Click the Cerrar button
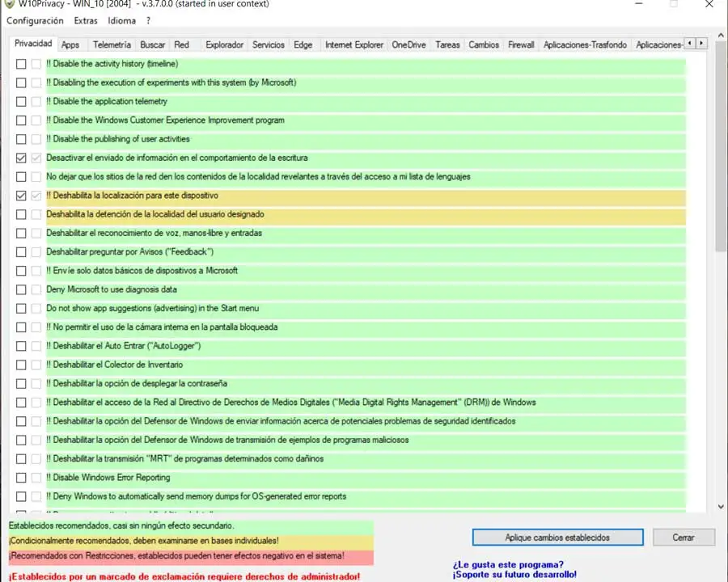Image resolution: width=728 pixels, height=582 pixels. click(684, 538)
